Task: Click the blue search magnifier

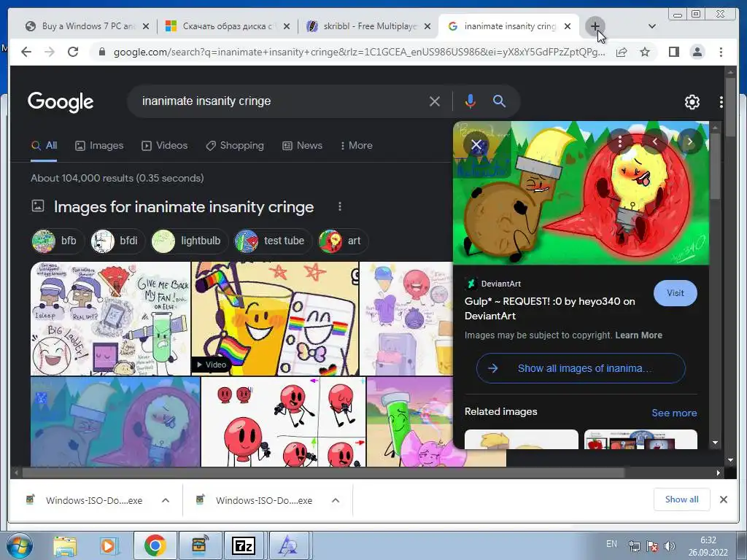Action: coord(499,101)
